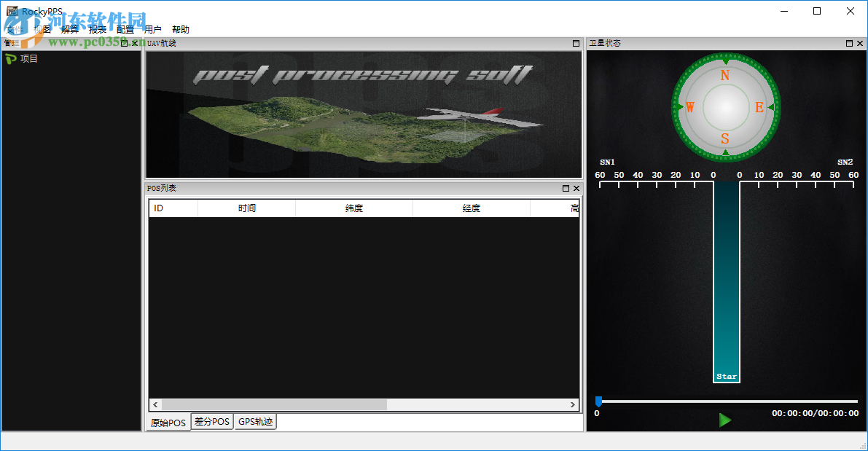
Task: Select the 项目 tree item
Action: click(x=28, y=59)
